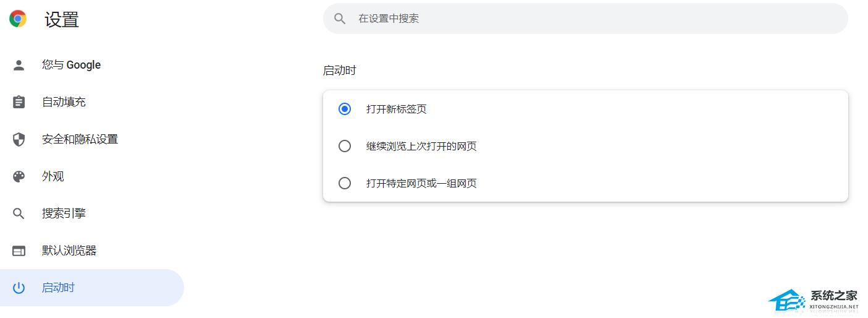Screen dimensions: 868x318
Task: Navigate to the 默认浏览器 text label
Action: coord(69,251)
